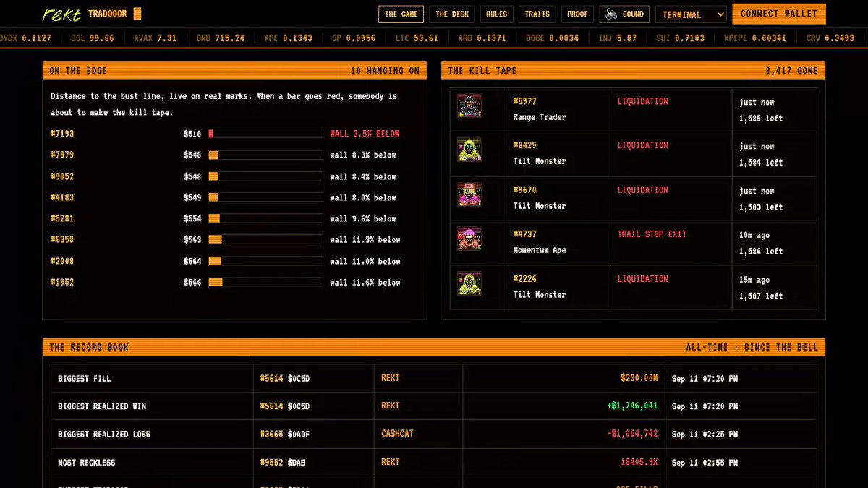Image resolution: width=868 pixels, height=488 pixels.
Task: Go to The Desk tab
Action: click(452, 14)
